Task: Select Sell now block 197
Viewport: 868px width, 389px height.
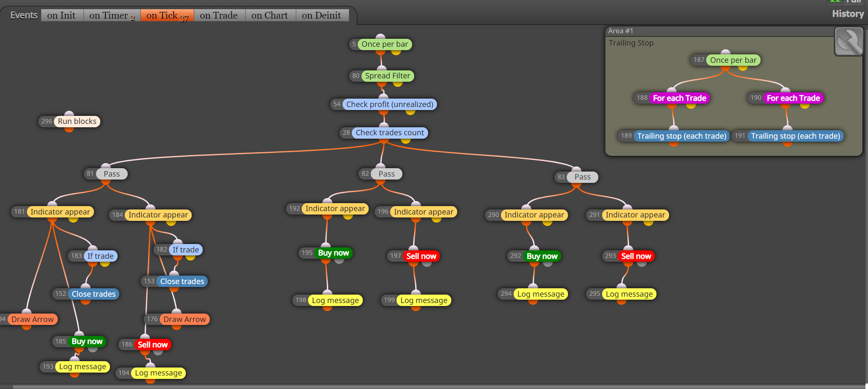Action: coord(421,256)
